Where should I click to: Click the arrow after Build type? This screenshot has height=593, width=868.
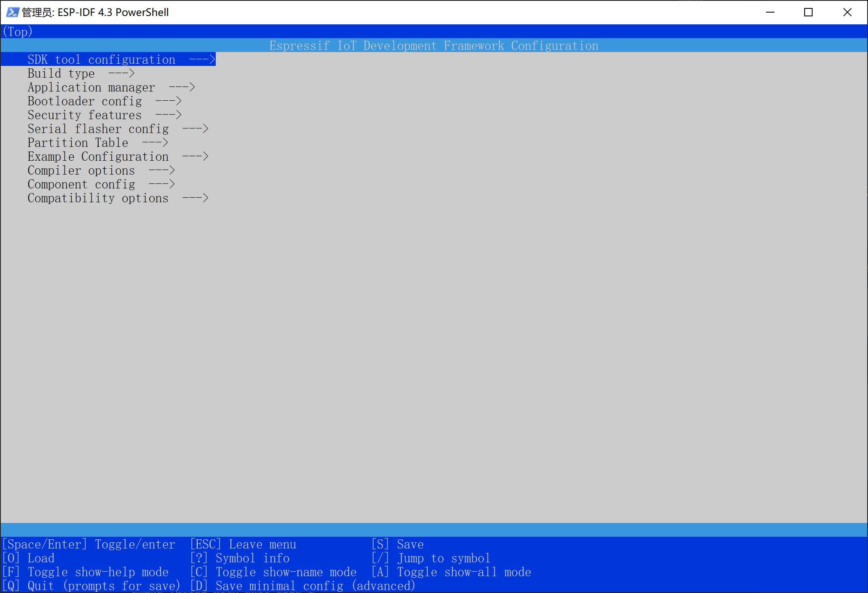[x=121, y=73]
